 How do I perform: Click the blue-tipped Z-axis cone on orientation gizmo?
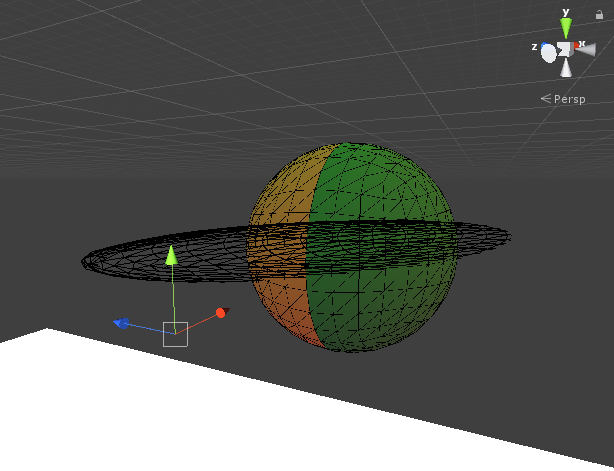click(549, 52)
